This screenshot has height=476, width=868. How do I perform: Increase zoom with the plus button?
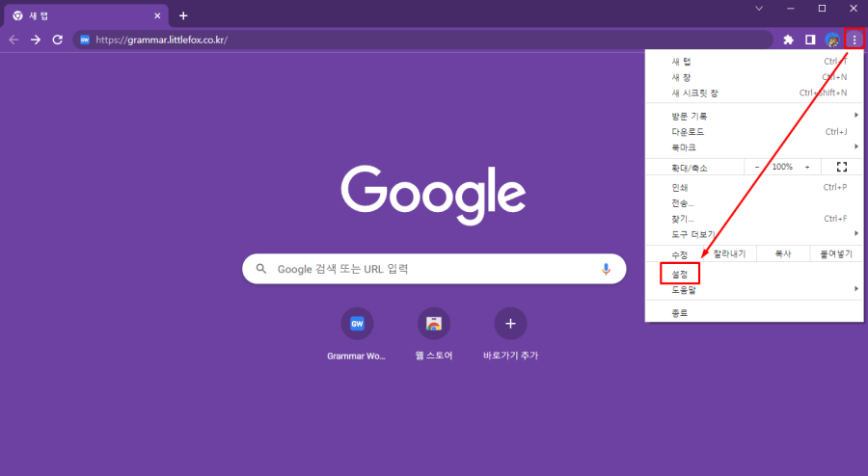click(x=807, y=167)
